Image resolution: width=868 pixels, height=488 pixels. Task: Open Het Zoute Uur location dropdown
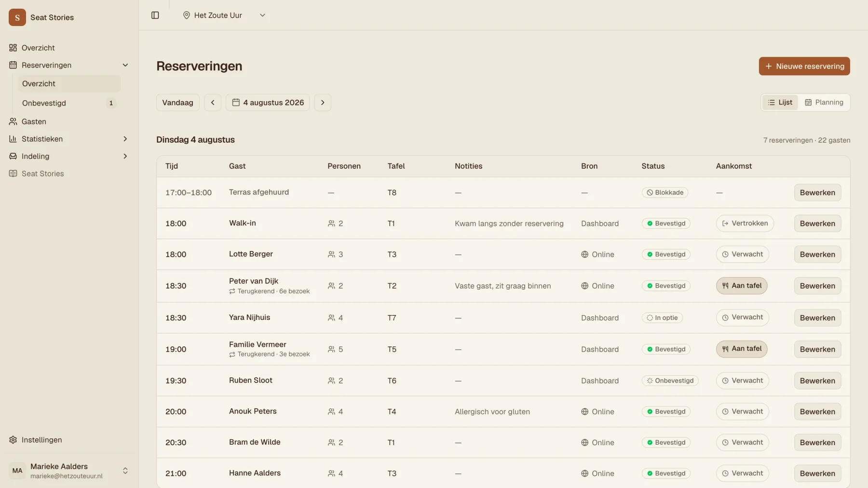[x=224, y=15]
